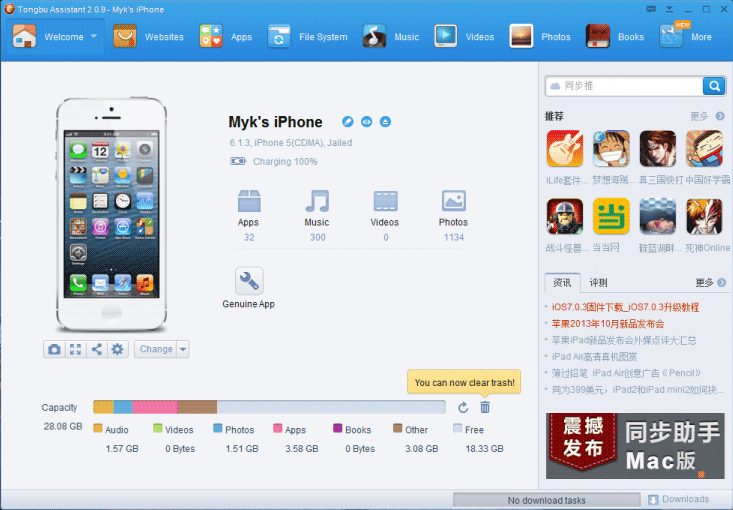
Task: Open the More tools tab
Action: (686, 36)
